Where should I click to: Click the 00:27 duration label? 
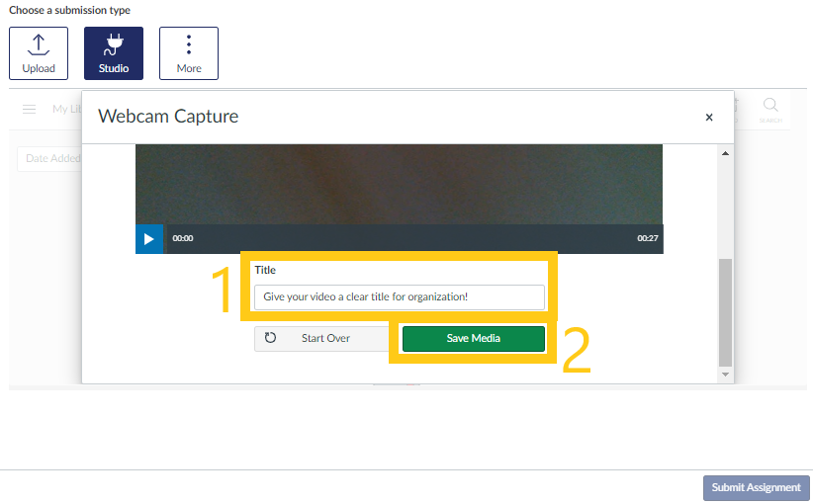pyautogui.click(x=647, y=238)
